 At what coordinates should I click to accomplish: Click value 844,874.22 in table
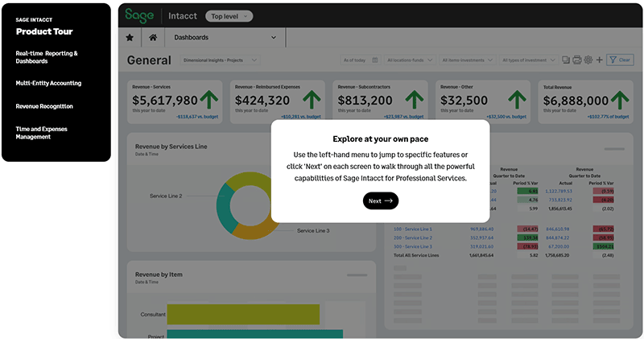pyautogui.click(x=557, y=238)
